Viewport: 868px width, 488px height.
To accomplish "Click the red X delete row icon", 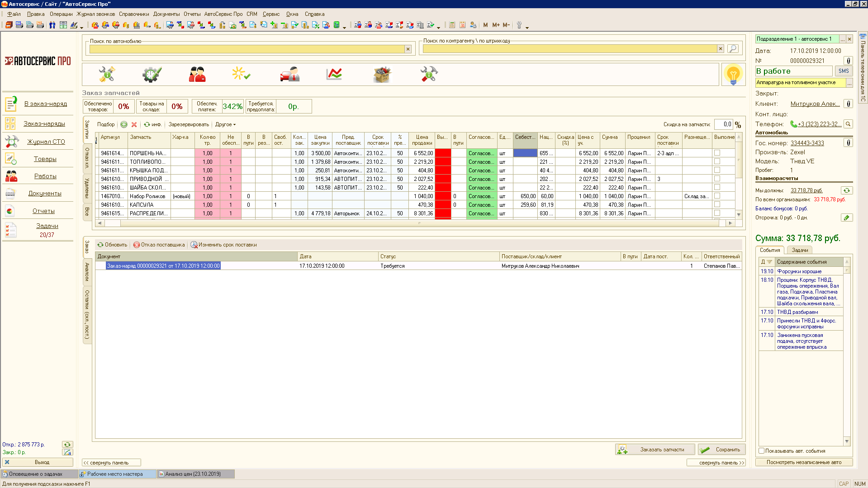I will point(134,124).
